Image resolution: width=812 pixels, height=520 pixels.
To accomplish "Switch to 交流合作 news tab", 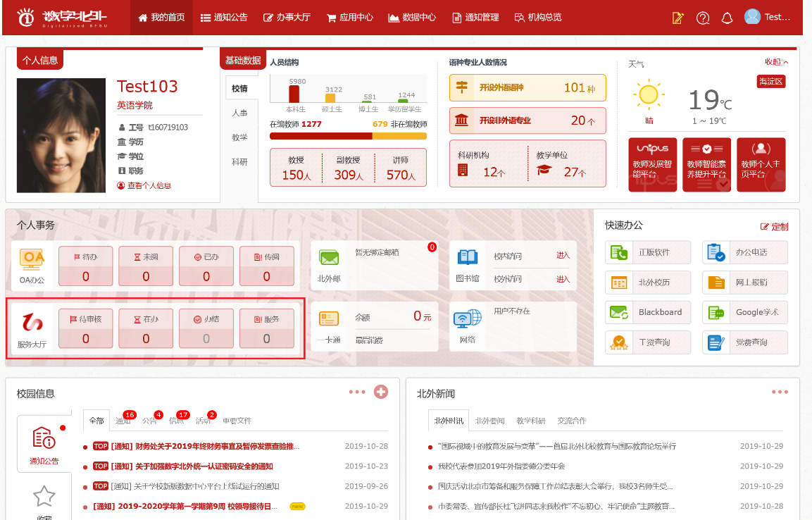I will [x=572, y=421].
